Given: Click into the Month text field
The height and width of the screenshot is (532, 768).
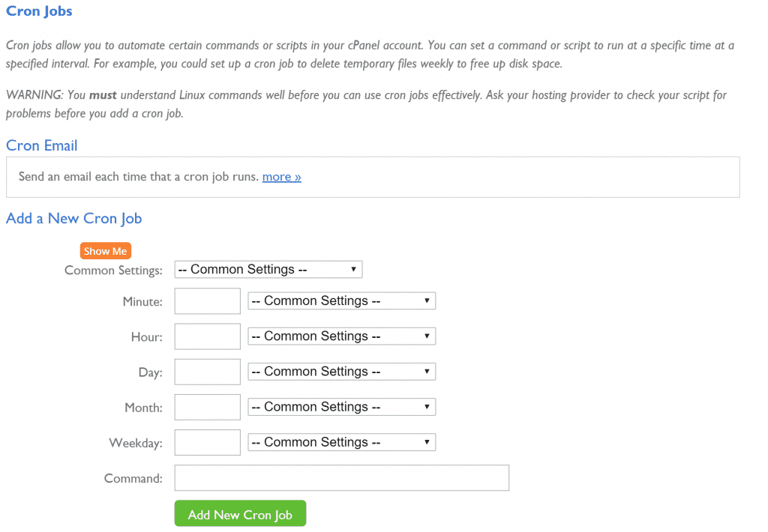Looking at the screenshot, I should pyautogui.click(x=208, y=407).
